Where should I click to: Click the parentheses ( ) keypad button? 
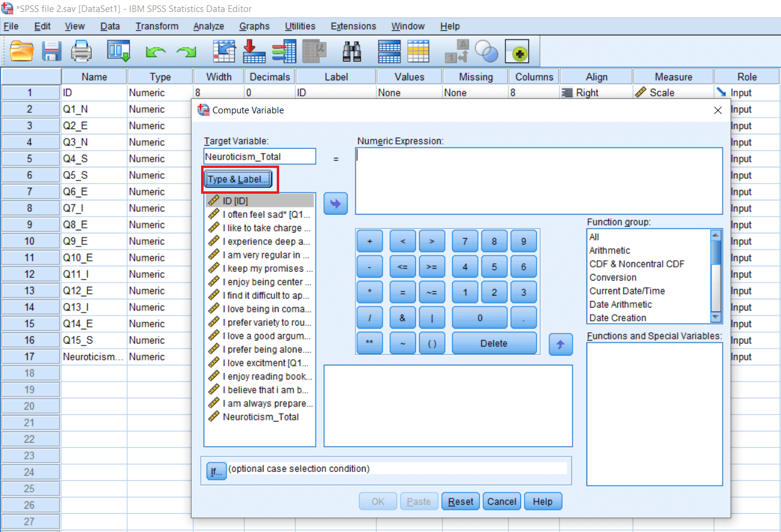pos(432,344)
